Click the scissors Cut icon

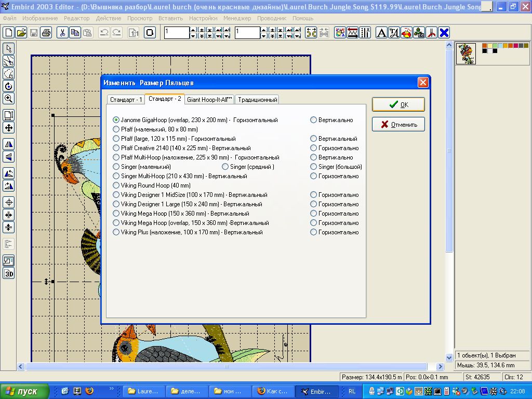(x=62, y=33)
